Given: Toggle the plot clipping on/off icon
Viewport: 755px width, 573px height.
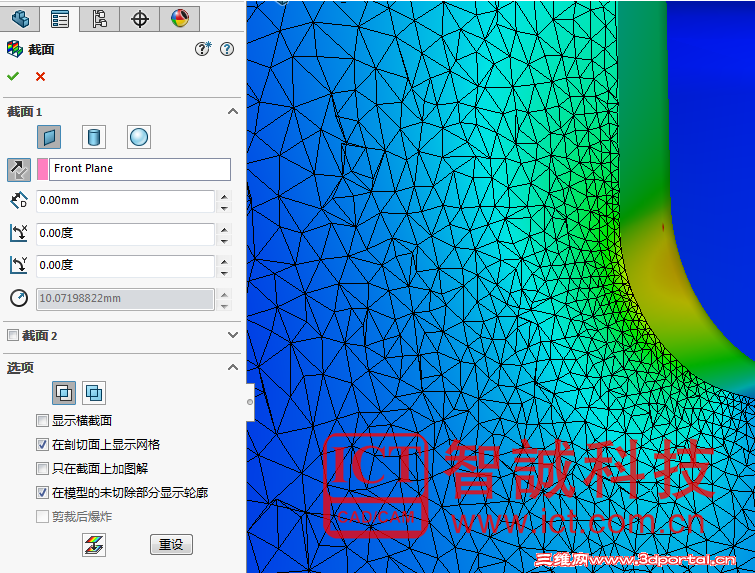Looking at the screenshot, I should (94, 545).
